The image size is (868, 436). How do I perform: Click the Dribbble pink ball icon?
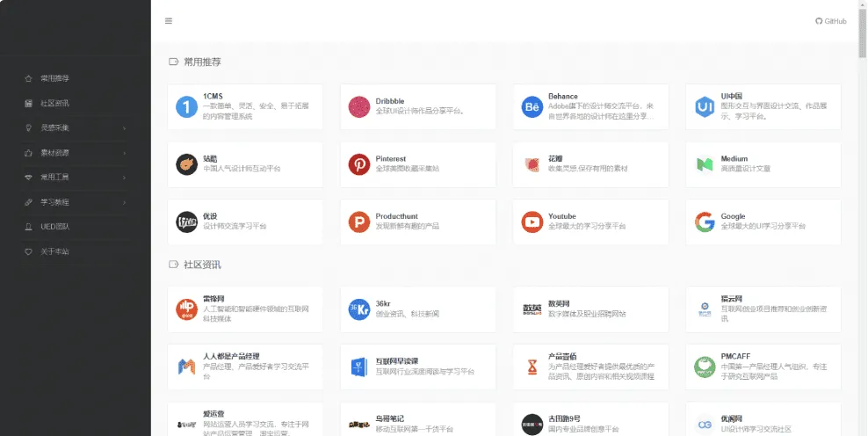click(359, 107)
